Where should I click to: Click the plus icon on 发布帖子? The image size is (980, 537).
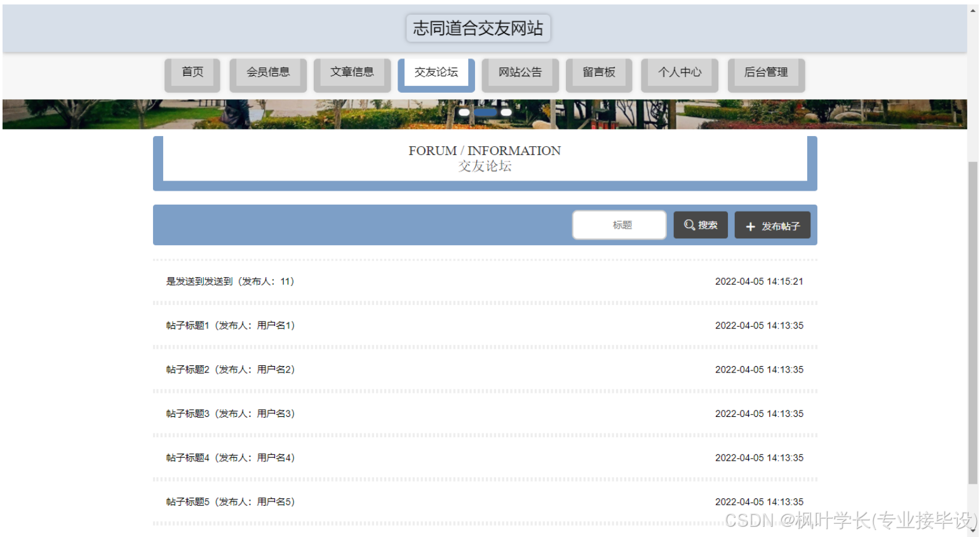(x=750, y=226)
